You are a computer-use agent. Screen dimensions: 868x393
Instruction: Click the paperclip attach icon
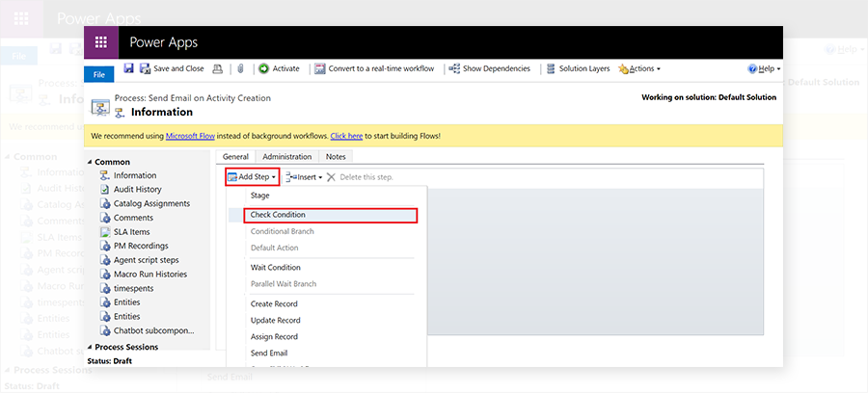[241, 68]
